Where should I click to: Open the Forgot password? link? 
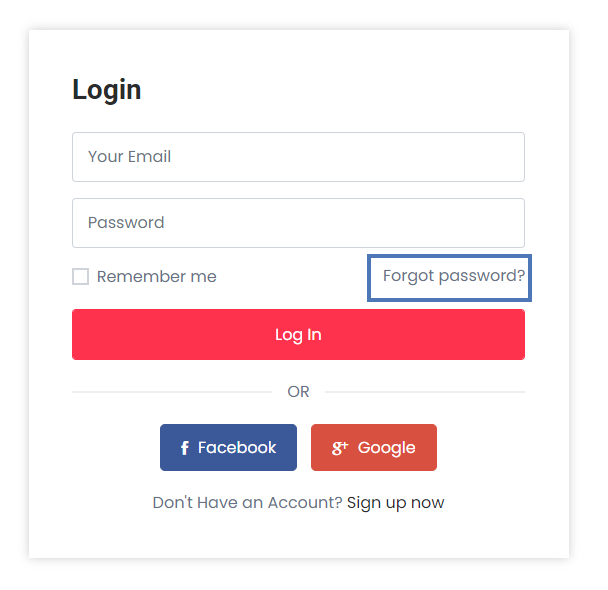(x=453, y=276)
